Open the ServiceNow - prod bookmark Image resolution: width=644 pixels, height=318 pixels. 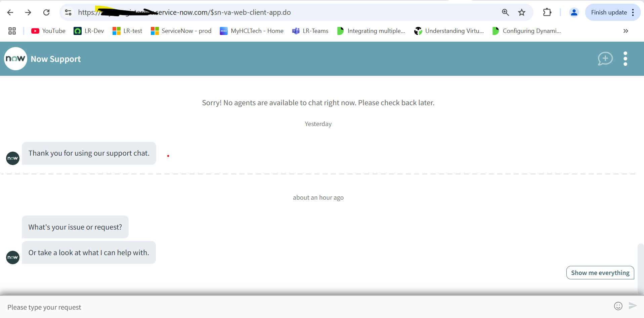pos(181,31)
